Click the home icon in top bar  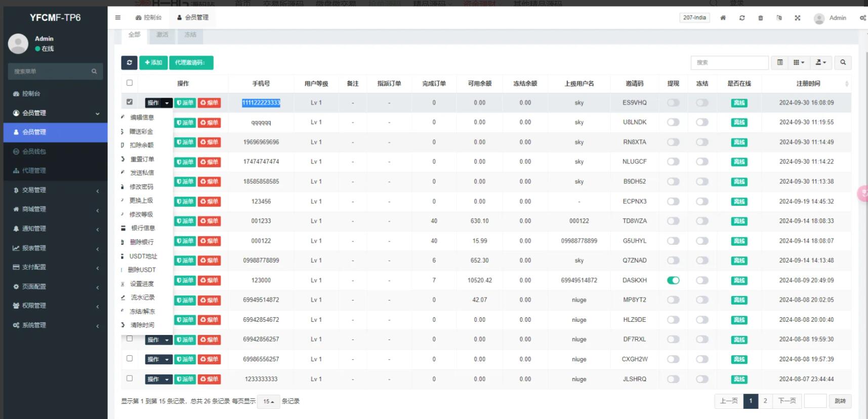(x=723, y=18)
